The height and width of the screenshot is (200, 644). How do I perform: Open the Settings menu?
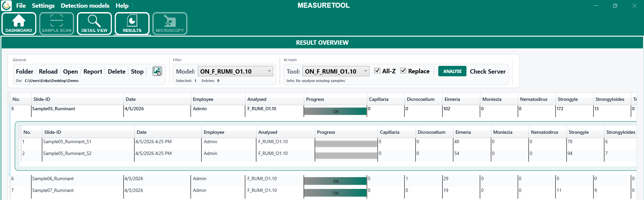pyautogui.click(x=43, y=6)
